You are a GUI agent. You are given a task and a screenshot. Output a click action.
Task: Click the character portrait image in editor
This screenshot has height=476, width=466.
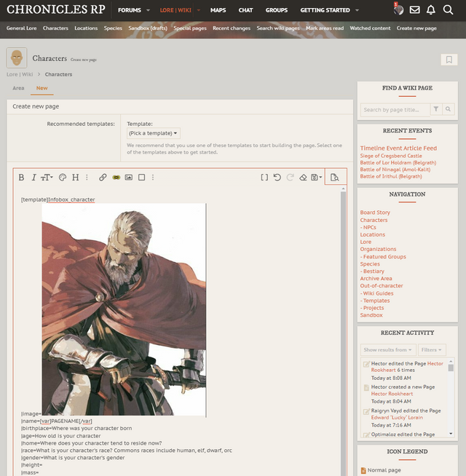(x=124, y=309)
